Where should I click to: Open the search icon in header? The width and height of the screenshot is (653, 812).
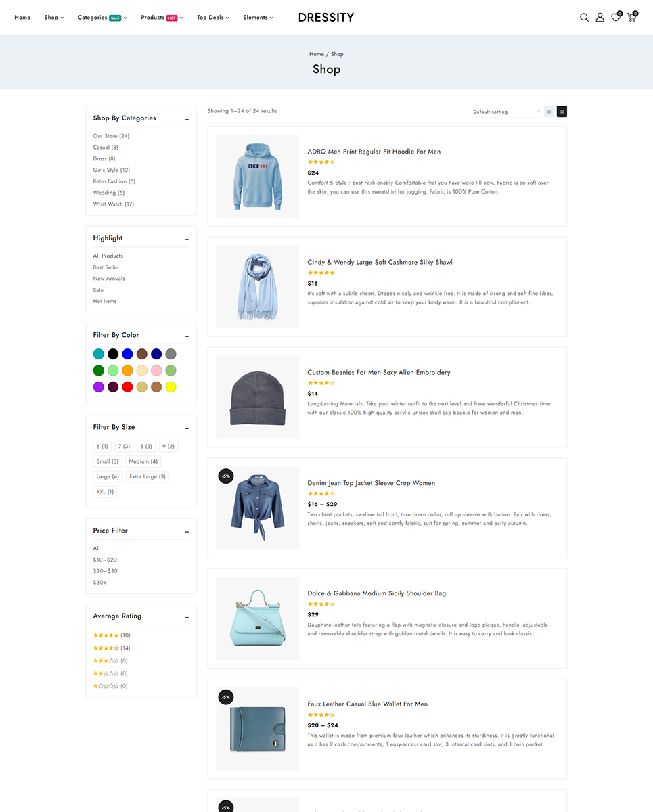point(584,18)
